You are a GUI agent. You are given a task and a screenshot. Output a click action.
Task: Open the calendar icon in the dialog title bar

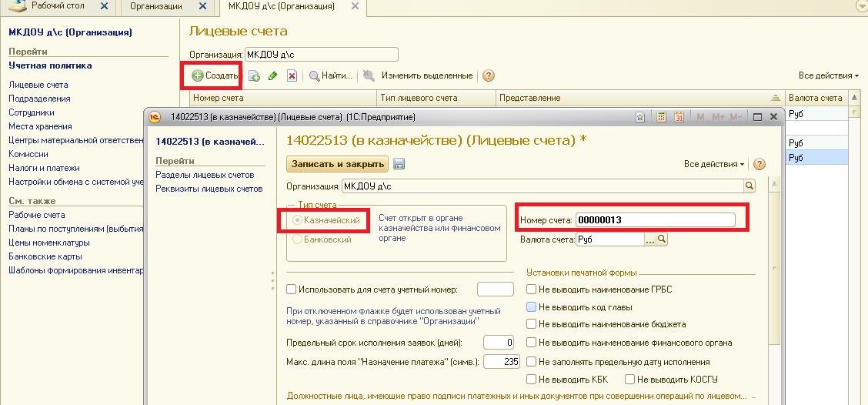[679, 117]
